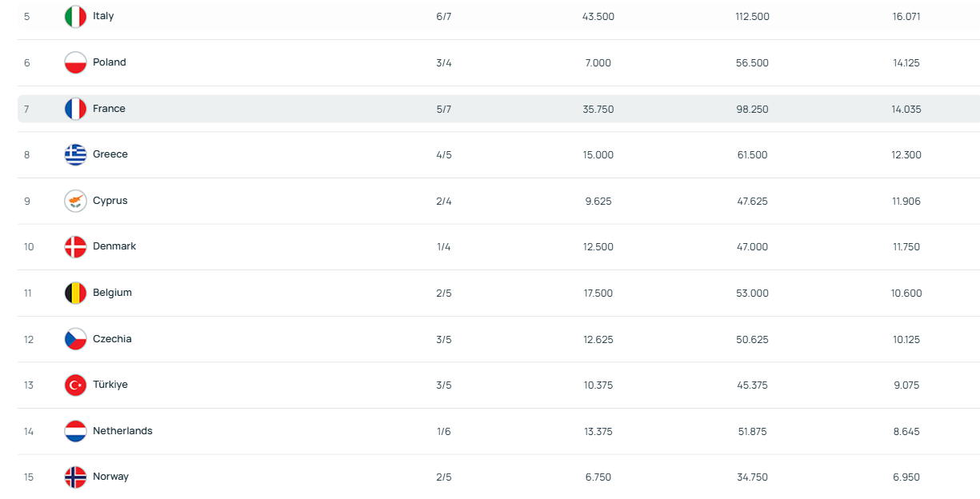
Task: Click the Czechia flag icon
Action: 75,339
